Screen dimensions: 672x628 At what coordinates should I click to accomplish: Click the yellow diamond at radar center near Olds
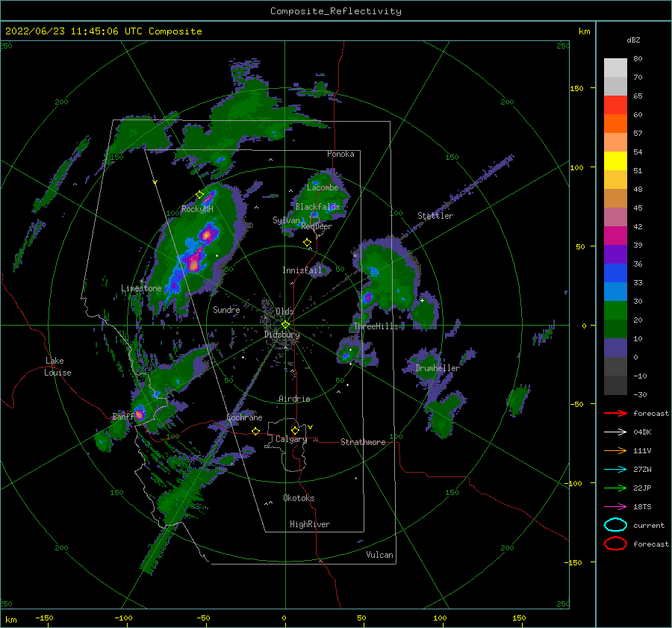pyautogui.click(x=285, y=325)
